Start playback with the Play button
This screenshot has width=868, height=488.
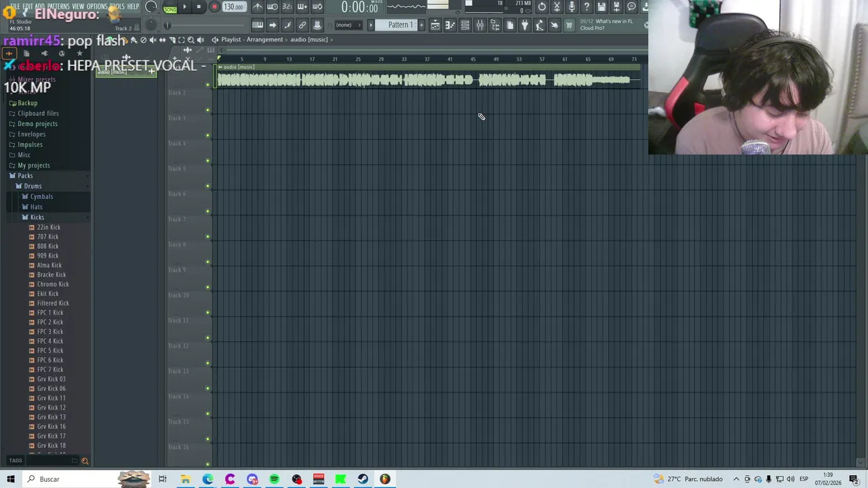click(184, 7)
